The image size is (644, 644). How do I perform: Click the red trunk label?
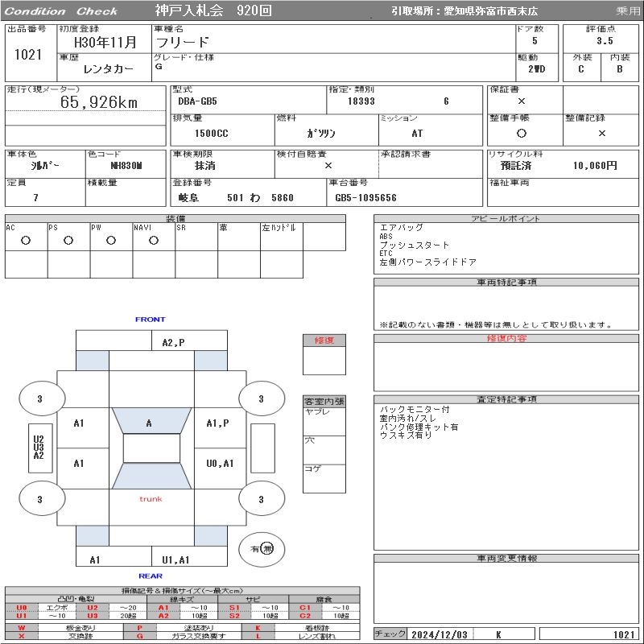[x=151, y=499]
